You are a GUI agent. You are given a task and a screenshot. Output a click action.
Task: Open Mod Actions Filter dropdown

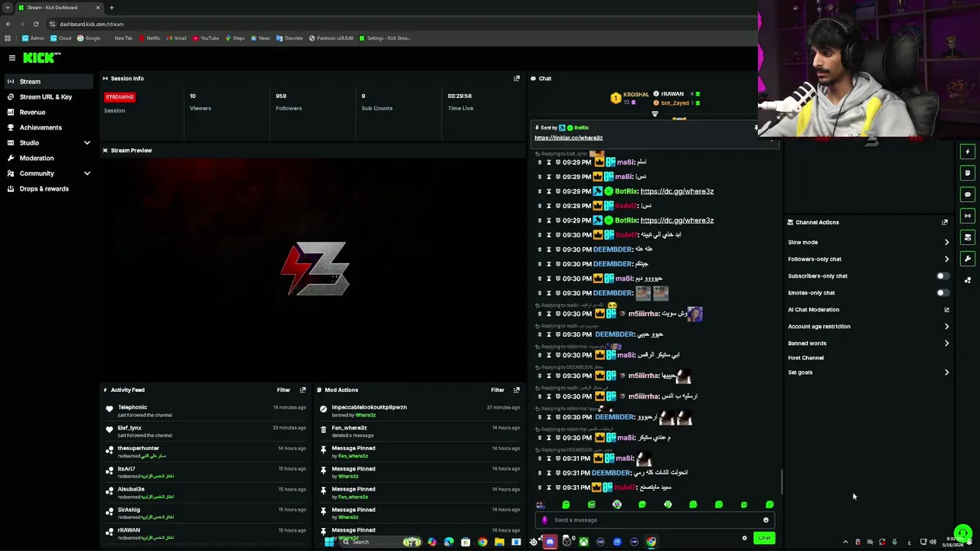pos(498,390)
